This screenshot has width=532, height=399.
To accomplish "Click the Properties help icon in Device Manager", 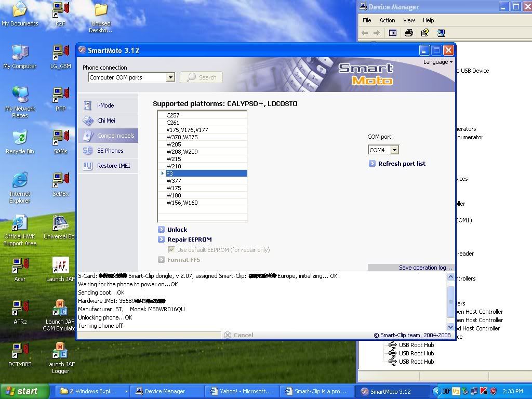I will click(425, 33).
